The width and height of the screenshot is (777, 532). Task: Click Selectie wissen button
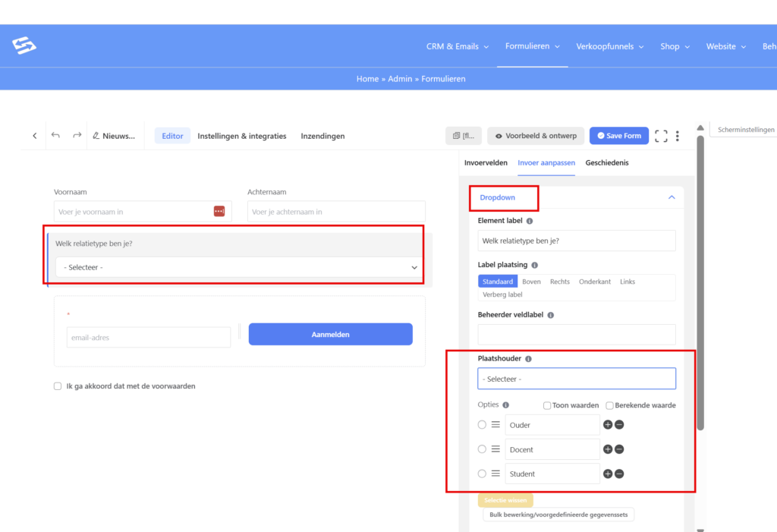tap(505, 500)
